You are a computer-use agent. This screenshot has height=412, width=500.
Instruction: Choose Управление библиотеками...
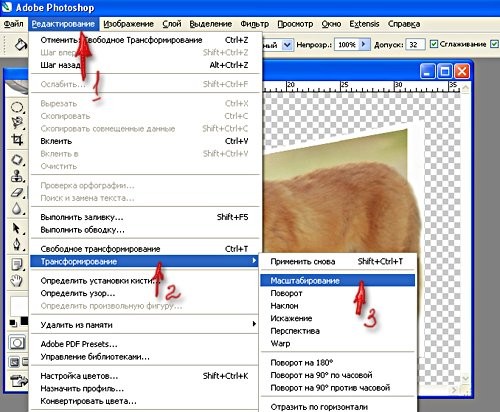pyautogui.click(x=145, y=357)
